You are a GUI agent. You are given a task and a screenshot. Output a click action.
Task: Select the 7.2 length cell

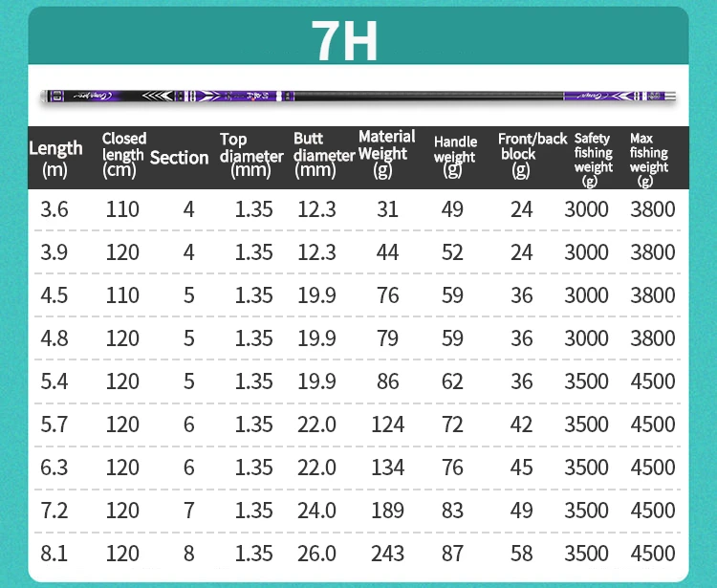pyautogui.click(x=54, y=511)
